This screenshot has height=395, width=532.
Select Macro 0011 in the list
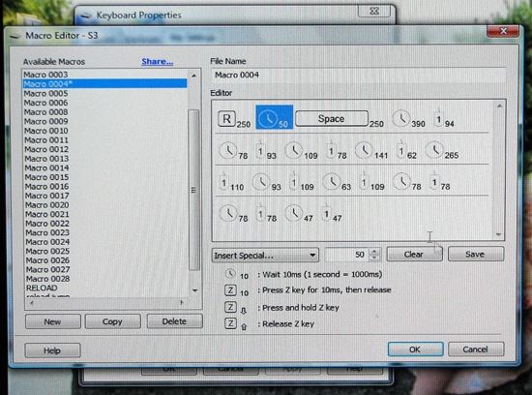coord(104,140)
